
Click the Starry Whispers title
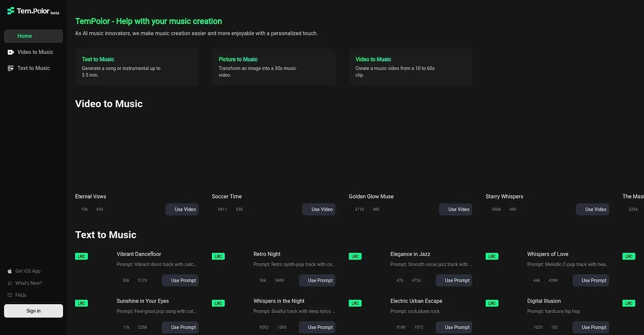tap(504, 197)
